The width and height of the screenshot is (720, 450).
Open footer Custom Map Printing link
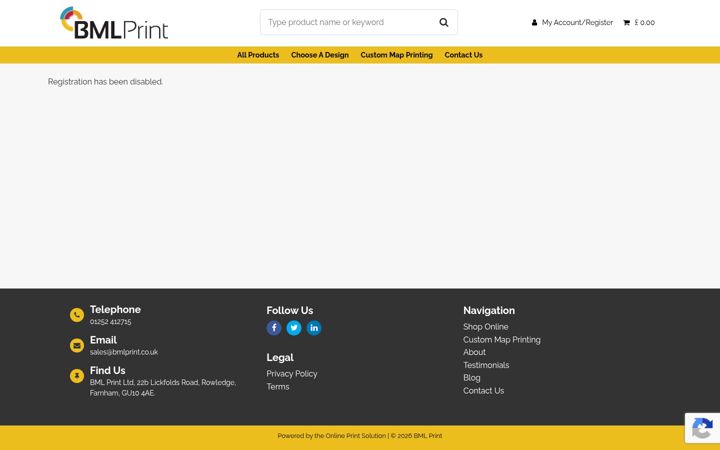pyautogui.click(x=501, y=339)
